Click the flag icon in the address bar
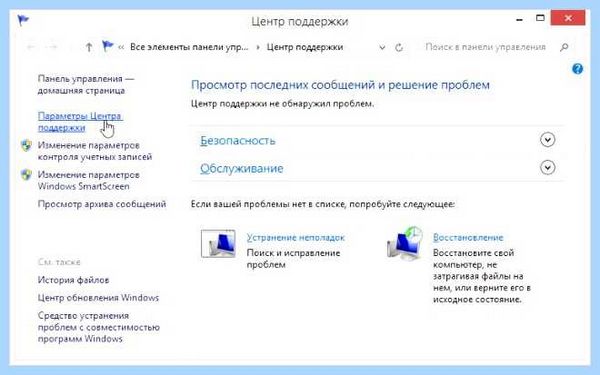This screenshot has height=375, width=600. tap(108, 47)
